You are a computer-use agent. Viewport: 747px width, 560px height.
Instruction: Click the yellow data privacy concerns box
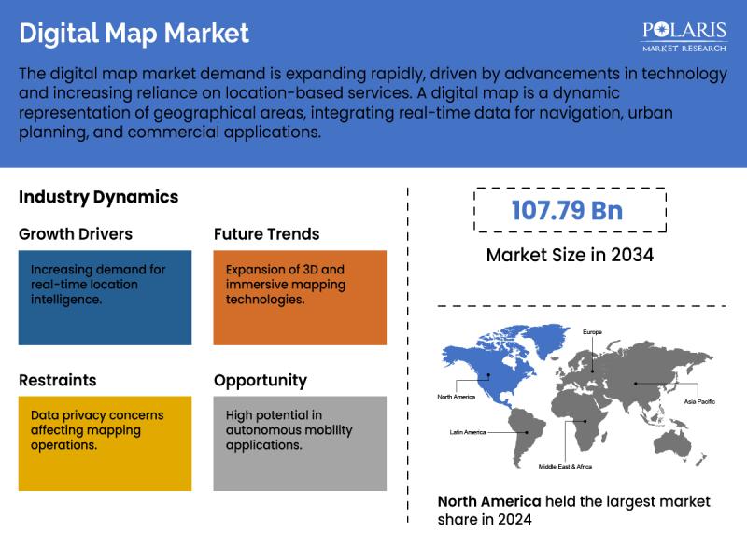[x=105, y=443]
